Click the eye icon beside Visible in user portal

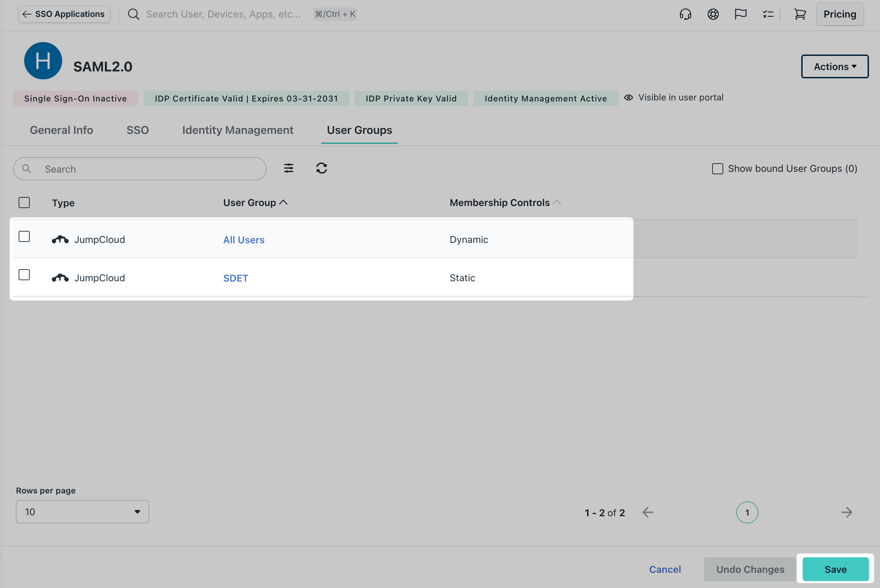[629, 97]
